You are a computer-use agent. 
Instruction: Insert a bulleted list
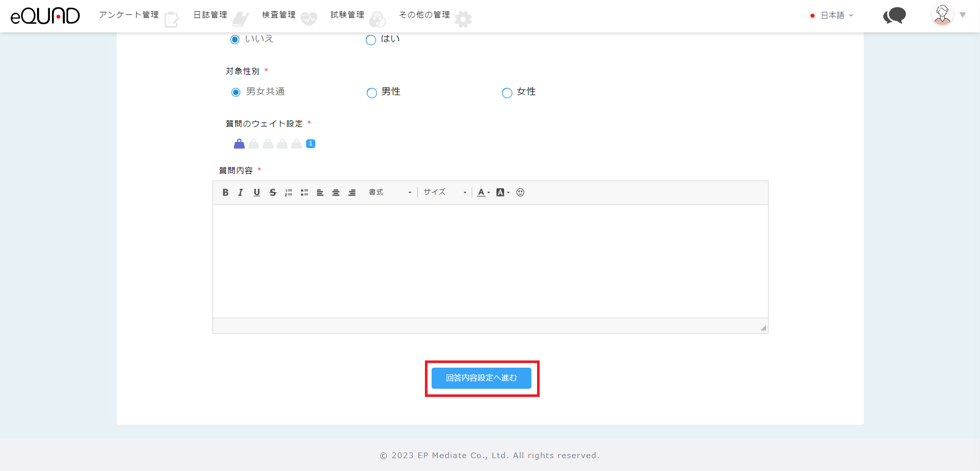click(305, 192)
